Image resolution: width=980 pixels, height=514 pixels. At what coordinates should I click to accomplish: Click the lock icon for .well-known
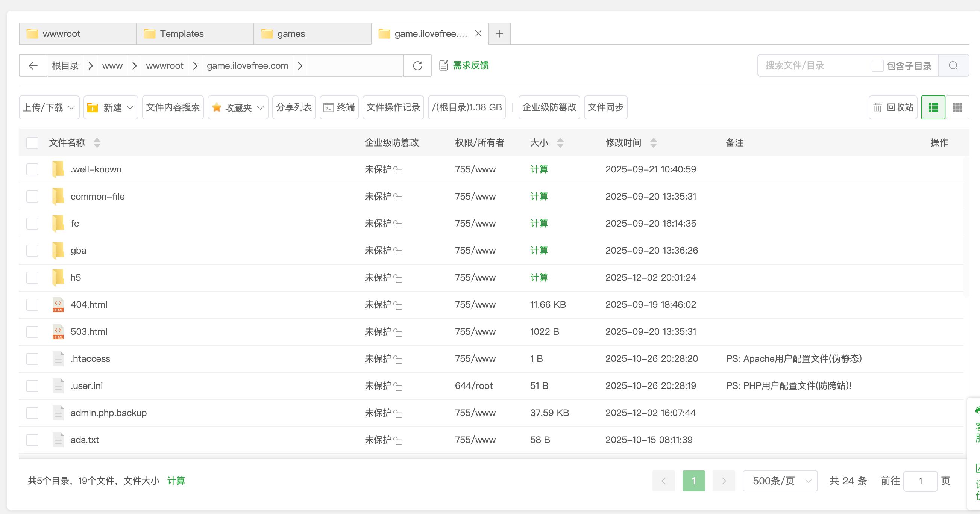(398, 170)
